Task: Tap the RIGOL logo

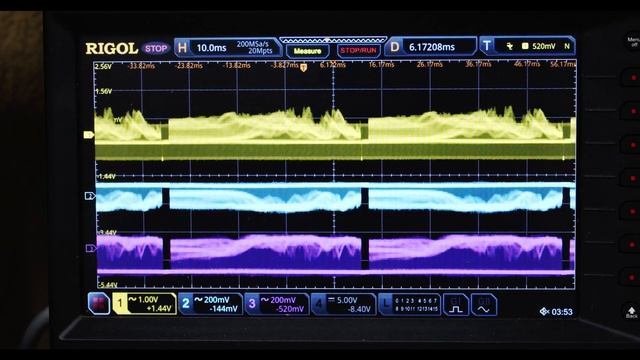Action: click(x=111, y=49)
